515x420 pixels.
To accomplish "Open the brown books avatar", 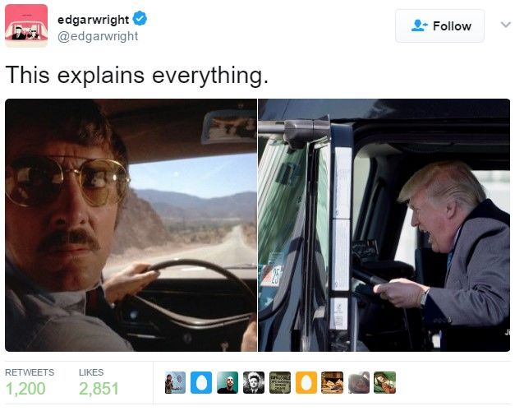I will coord(333,382).
